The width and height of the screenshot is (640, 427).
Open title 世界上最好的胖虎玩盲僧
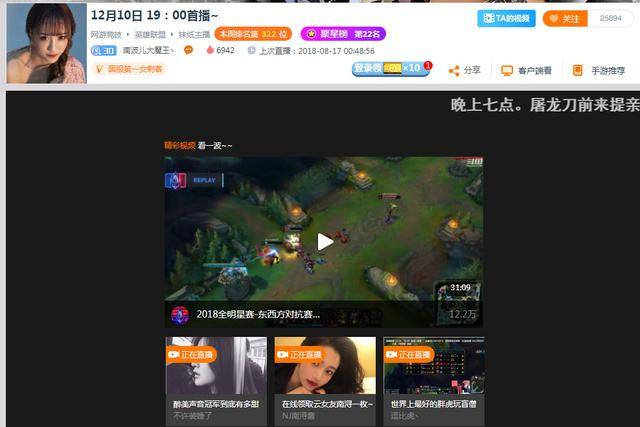(433, 404)
